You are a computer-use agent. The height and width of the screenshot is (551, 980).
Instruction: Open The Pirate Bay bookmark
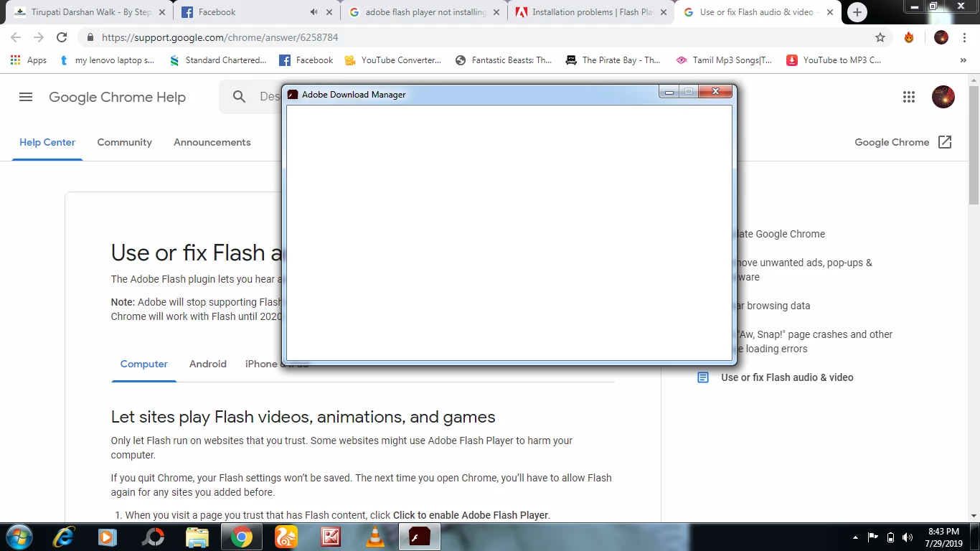coord(613,60)
